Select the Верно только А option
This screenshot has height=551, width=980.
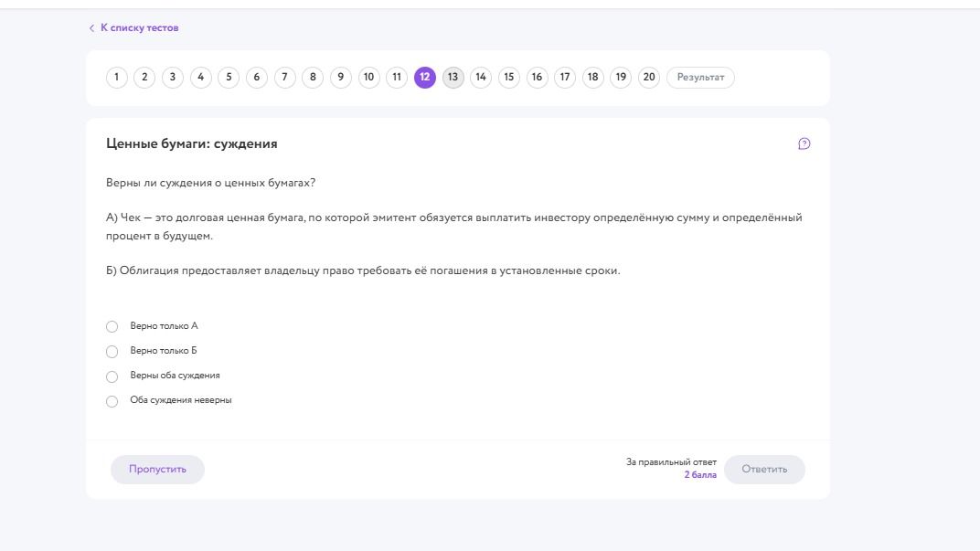(112, 327)
